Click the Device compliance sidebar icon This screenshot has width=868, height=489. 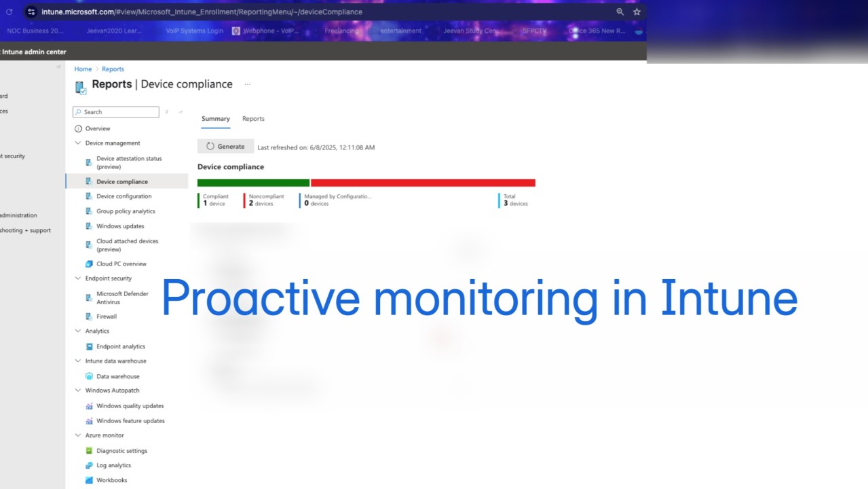tap(89, 182)
